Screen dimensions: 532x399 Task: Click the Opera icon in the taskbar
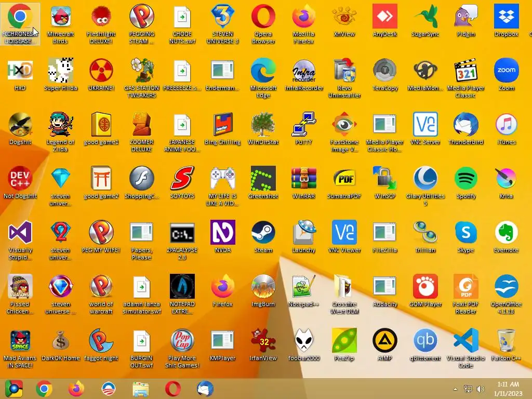pyautogui.click(x=173, y=389)
